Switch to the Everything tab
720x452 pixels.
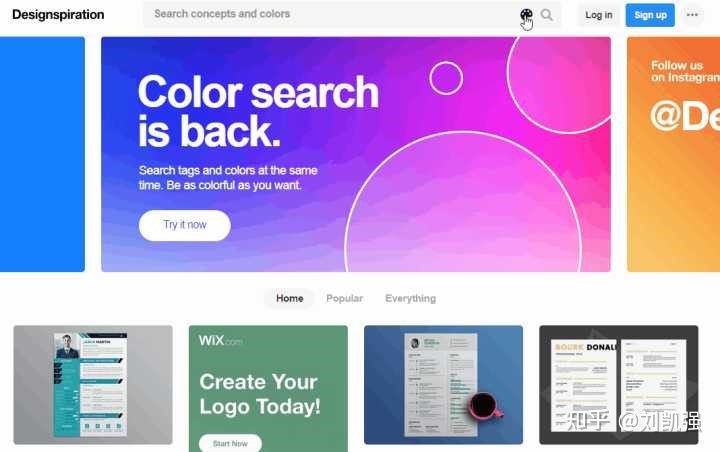click(x=411, y=298)
